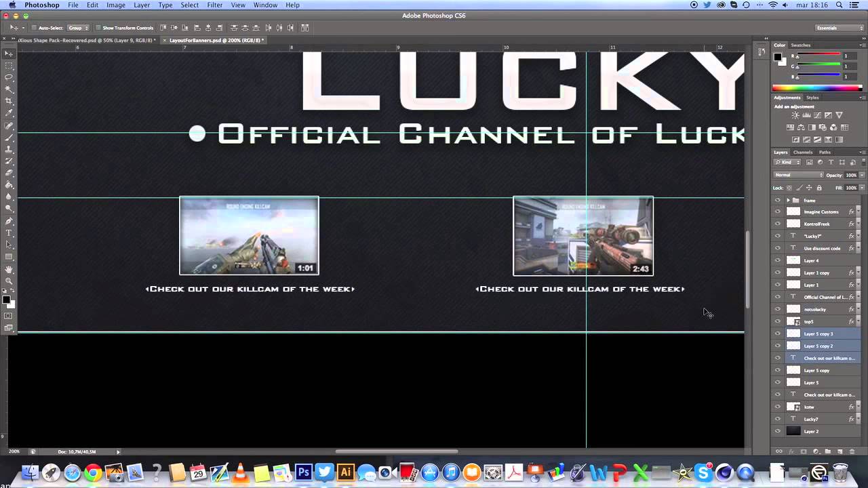Screen dimensions: 868x488
Task: Select the Eraser tool
Action: pyautogui.click(x=9, y=172)
